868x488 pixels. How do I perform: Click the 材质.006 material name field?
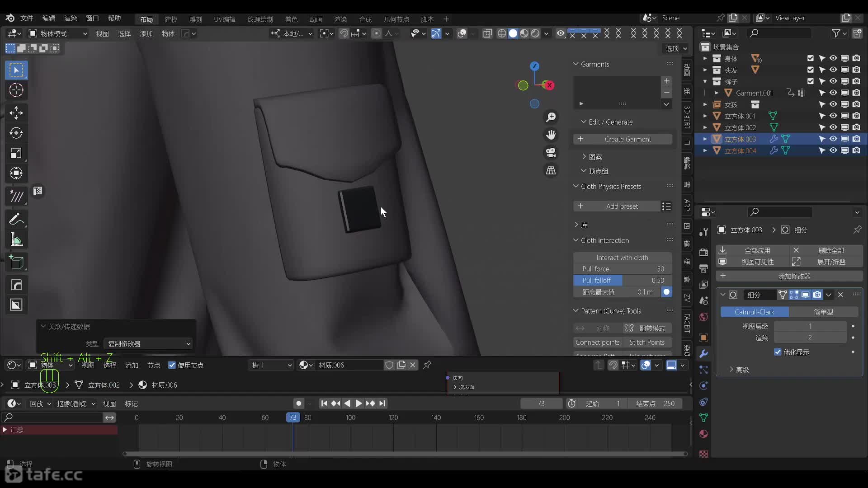click(349, 365)
